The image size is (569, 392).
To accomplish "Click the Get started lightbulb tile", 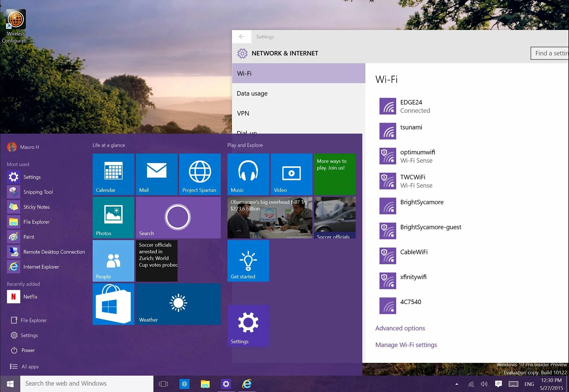I will [x=248, y=261].
